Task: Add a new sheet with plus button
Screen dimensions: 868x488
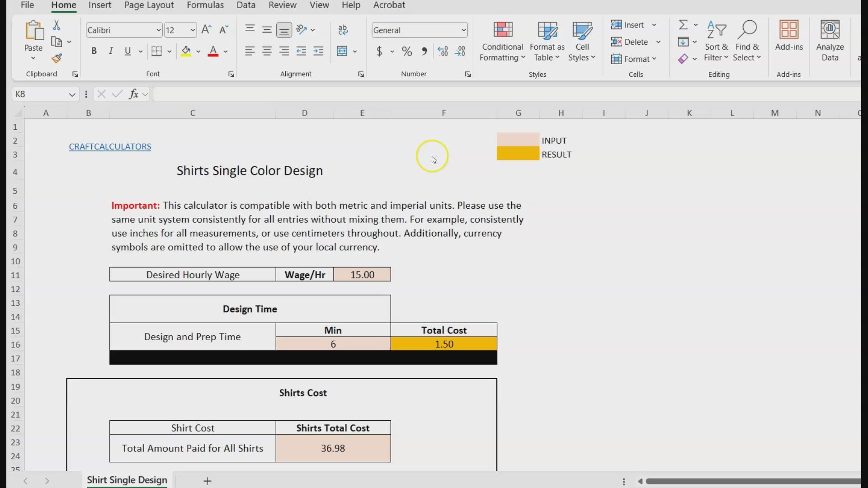Action: pyautogui.click(x=207, y=481)
